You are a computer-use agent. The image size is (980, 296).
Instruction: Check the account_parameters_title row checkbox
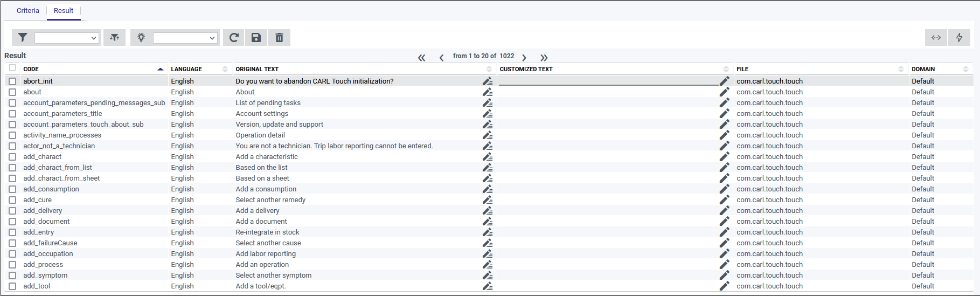[12, 114]
